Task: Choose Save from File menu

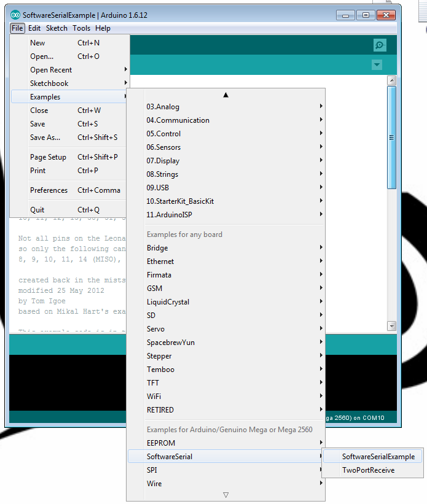Action: pyautogui.click(x=69, y=124)
